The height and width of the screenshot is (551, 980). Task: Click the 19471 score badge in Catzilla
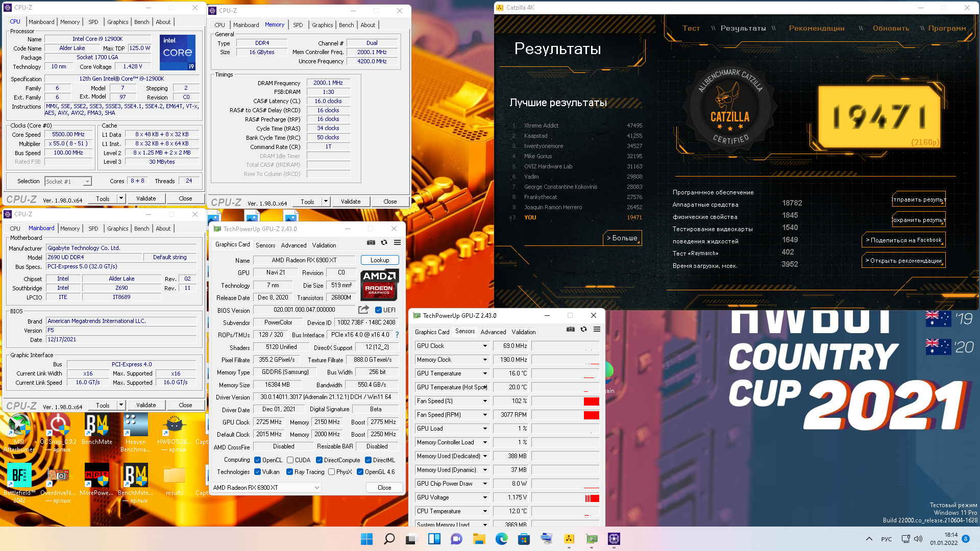tap(879, 117)
